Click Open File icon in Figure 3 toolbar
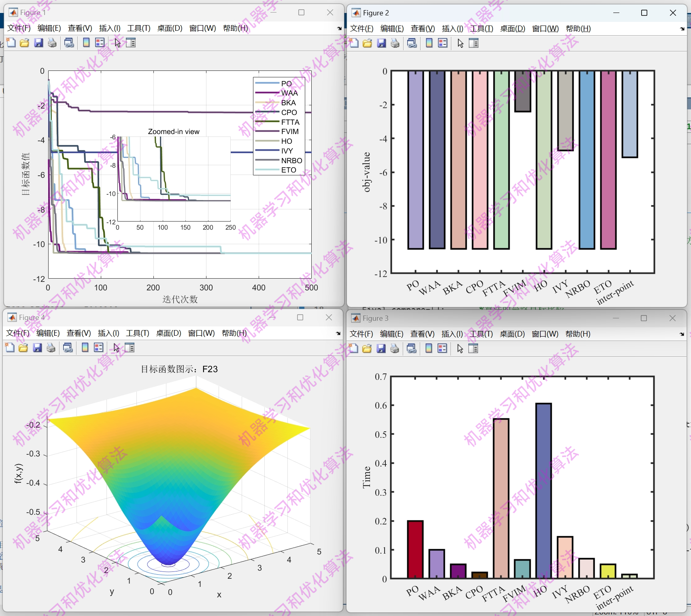The height and width of the screenshot is (616, 691). pos(367,348)
